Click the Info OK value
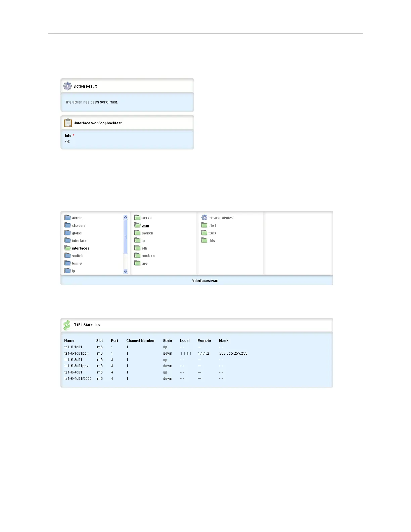Image resolution: width=411 pixels, height=532 pixels. pos(68,141)
